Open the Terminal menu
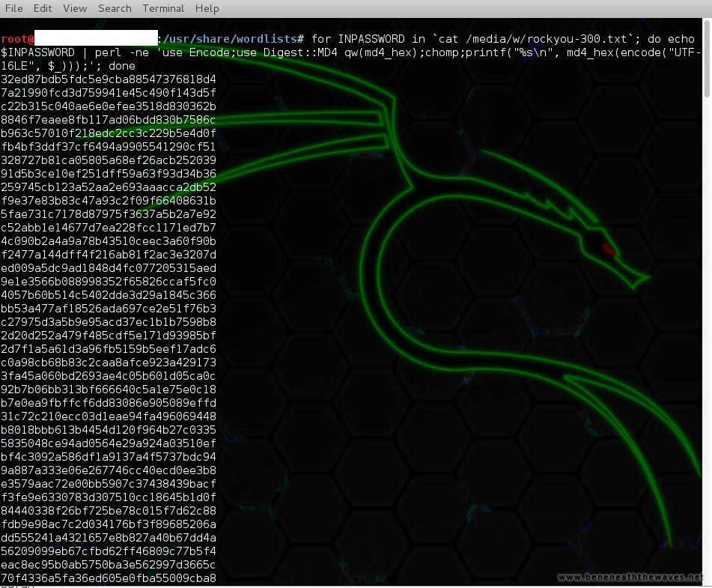Screen dimensions: 712x588 [163, 9]
